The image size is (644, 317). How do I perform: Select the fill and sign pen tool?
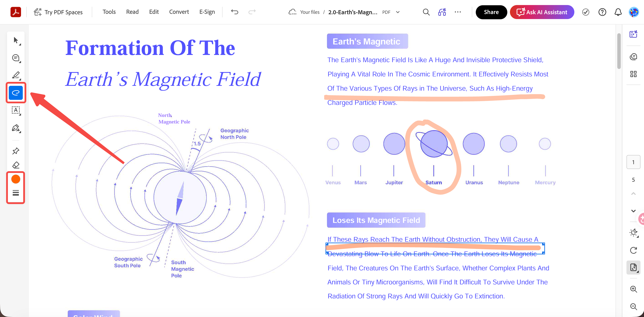point(16,128)
